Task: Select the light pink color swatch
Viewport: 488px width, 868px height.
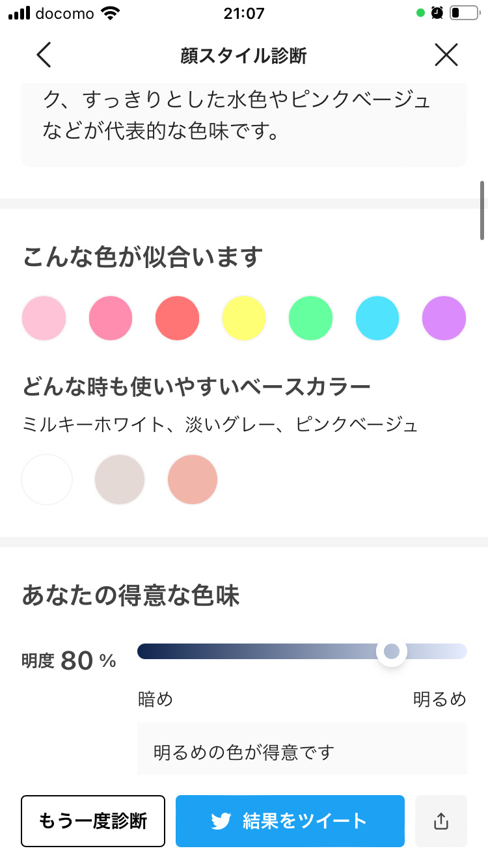Action: 44,318
